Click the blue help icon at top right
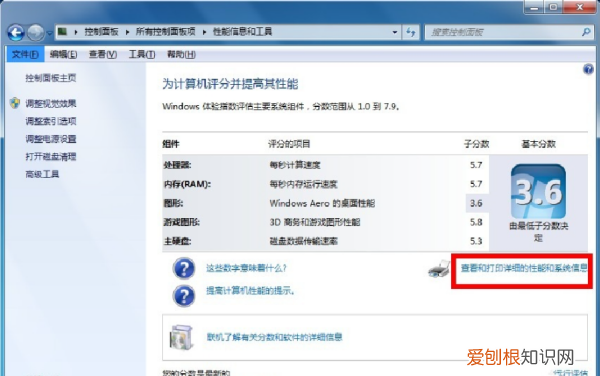Image resolution: width=600 pixels, height=376 pixels. 588,69
